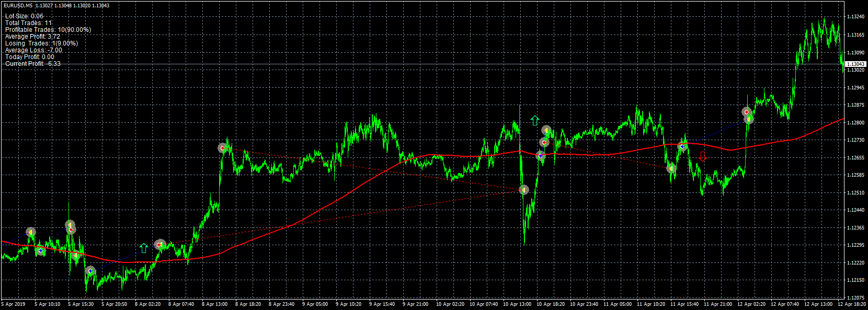Click the 5 Apr 2019 time label
The height and width of the screenshot is (310, 868).
pos(14,304)
